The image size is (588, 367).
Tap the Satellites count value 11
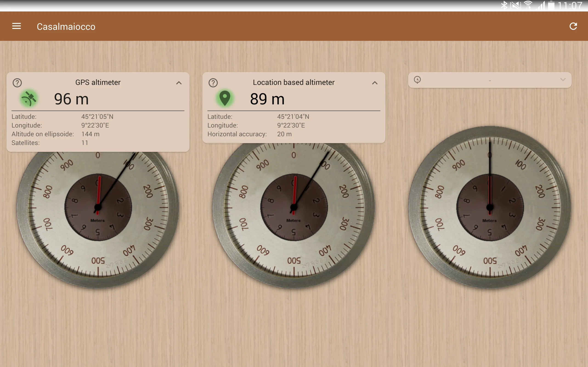click(x=85, y=143)
